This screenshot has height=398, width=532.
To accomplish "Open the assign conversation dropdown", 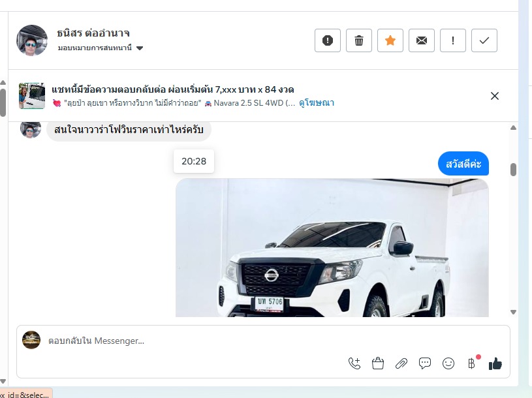I will (x=100, y=48).
